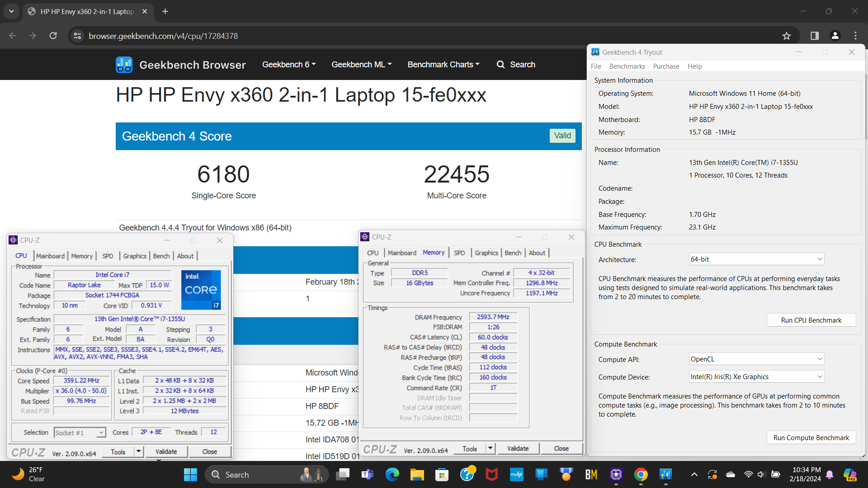Open the tab search dropdown in Chrome

pyautogui.click(x=11, y=11)
